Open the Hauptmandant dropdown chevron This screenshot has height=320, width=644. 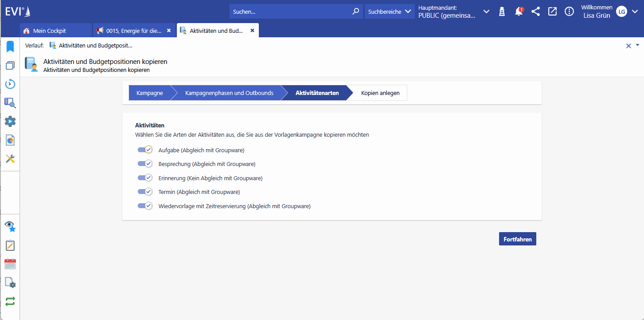486,12
